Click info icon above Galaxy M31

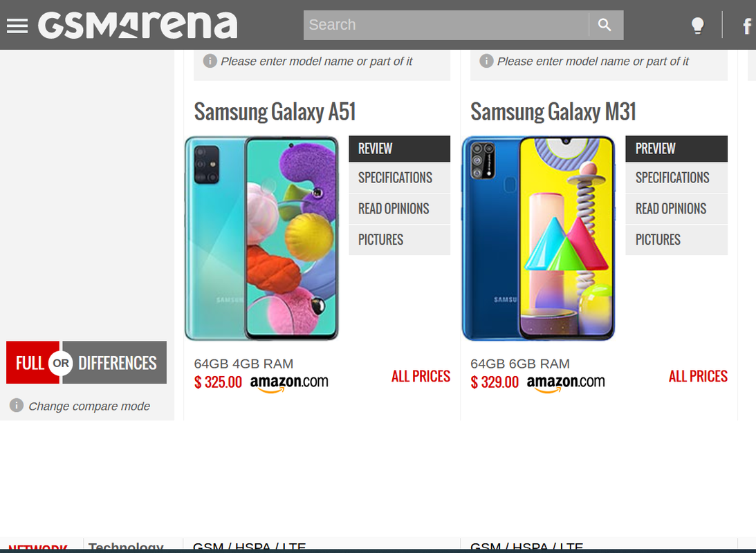486,61
